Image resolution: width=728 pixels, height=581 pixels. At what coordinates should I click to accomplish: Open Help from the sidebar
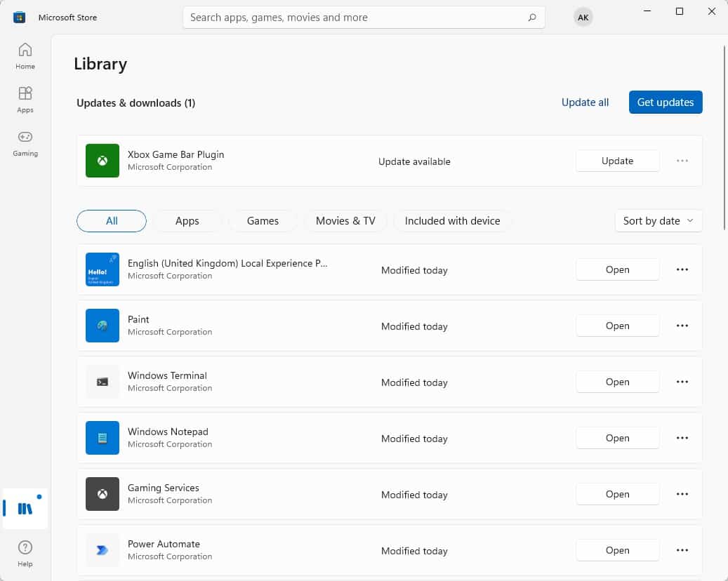[x=25, y=553]
